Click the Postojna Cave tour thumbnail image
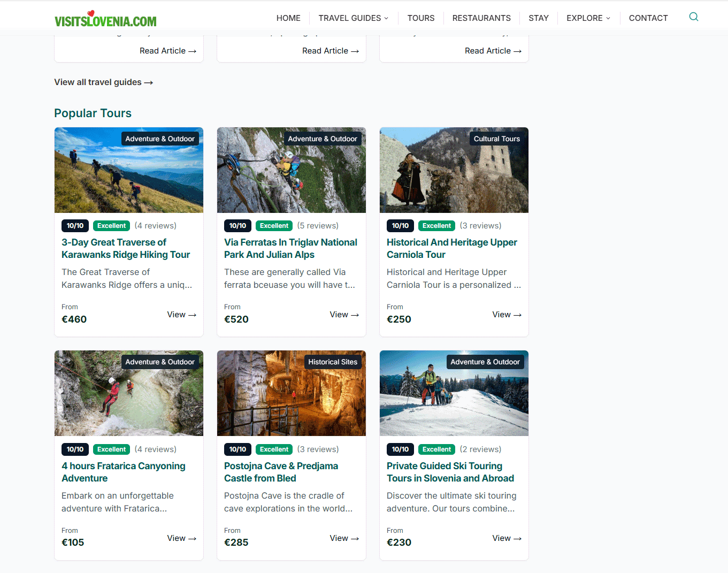Screen dimensions: 728x573 pos(291,393)
